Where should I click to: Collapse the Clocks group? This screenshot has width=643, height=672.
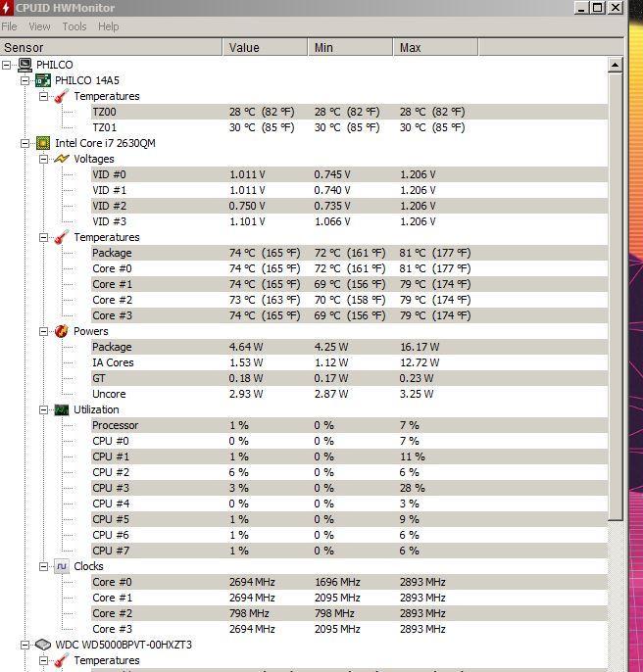pos(43,567)
